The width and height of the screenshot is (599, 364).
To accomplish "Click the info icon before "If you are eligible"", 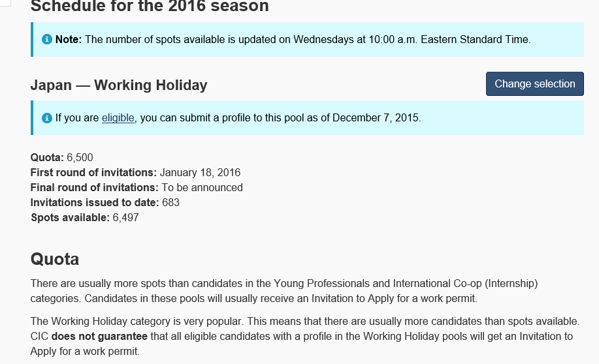I will [x=47, y=118].
